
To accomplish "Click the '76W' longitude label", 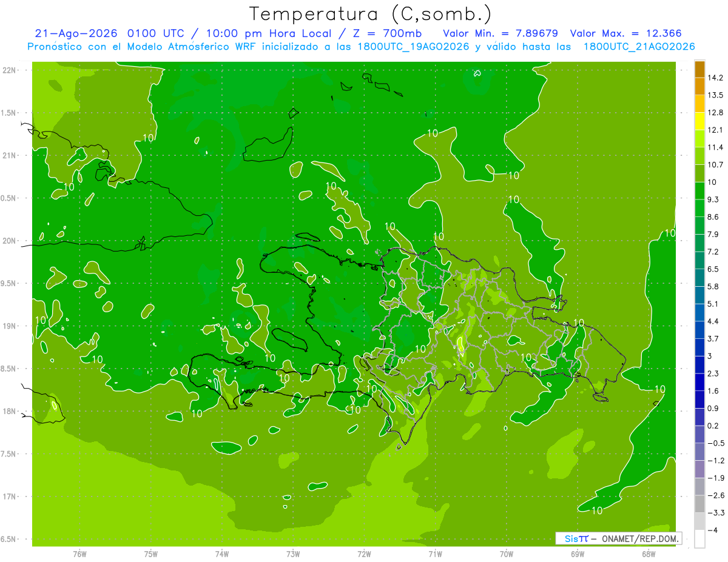I will [x=79, y=554].
